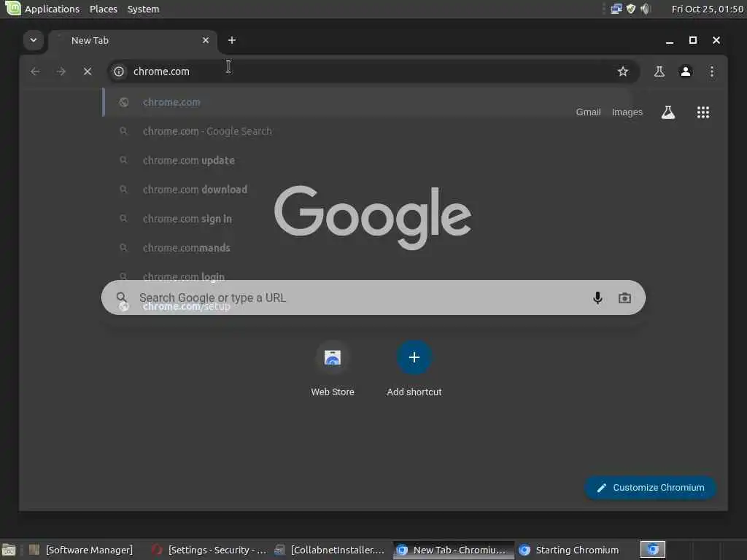This screenshot has width=747, height=560.
Task: Stop loading the page
Action: [x=88, y=71]
